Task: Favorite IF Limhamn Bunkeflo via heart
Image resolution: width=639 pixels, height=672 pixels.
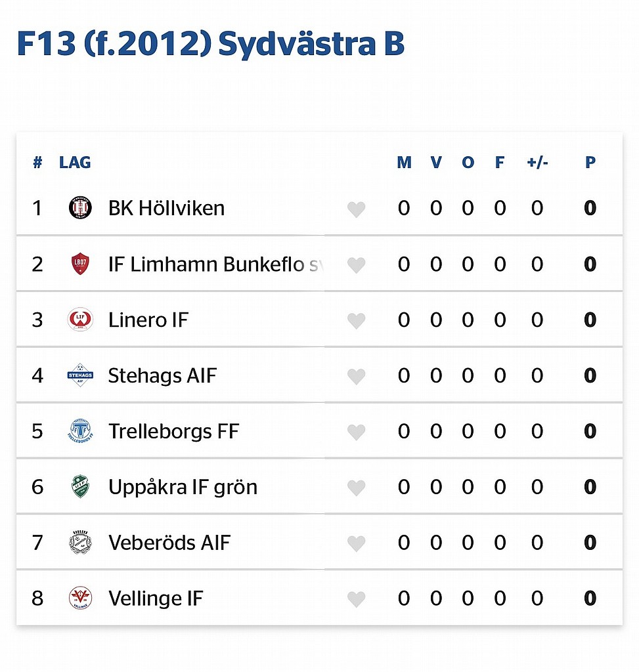Action: (x=356, y=265)
